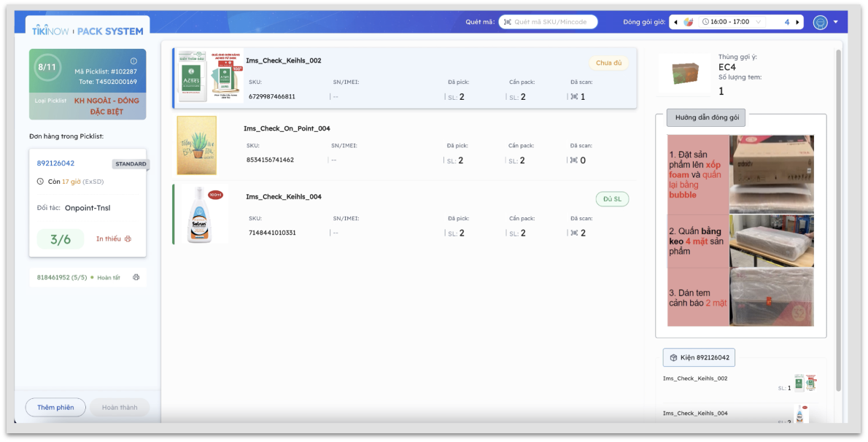Focus the Quét mã SKU/Mincode input
Image resolution: width=868 pixels, height=442 pixels.
pos(553,22)
